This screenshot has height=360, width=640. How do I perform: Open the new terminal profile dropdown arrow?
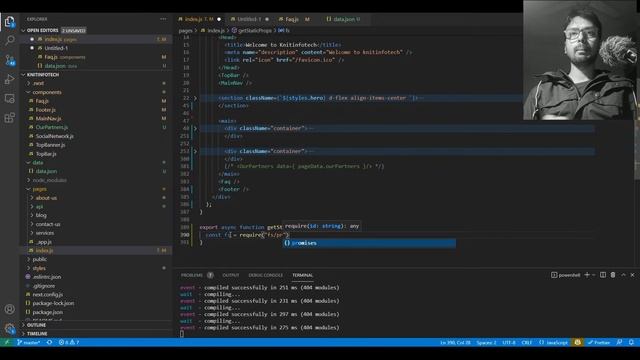coord(594,275)
